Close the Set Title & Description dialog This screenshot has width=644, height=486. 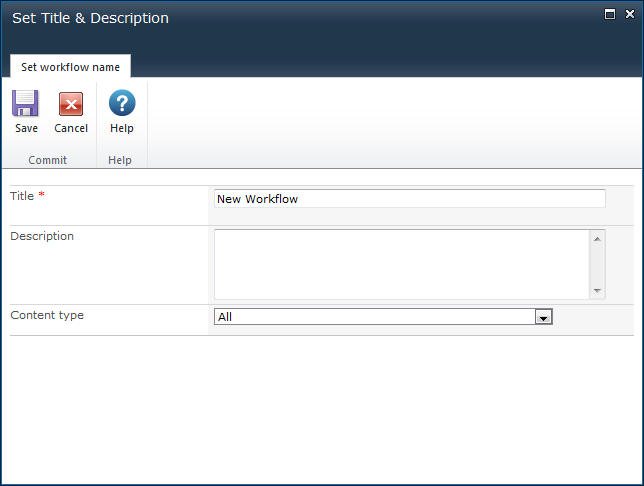point(630,14)
